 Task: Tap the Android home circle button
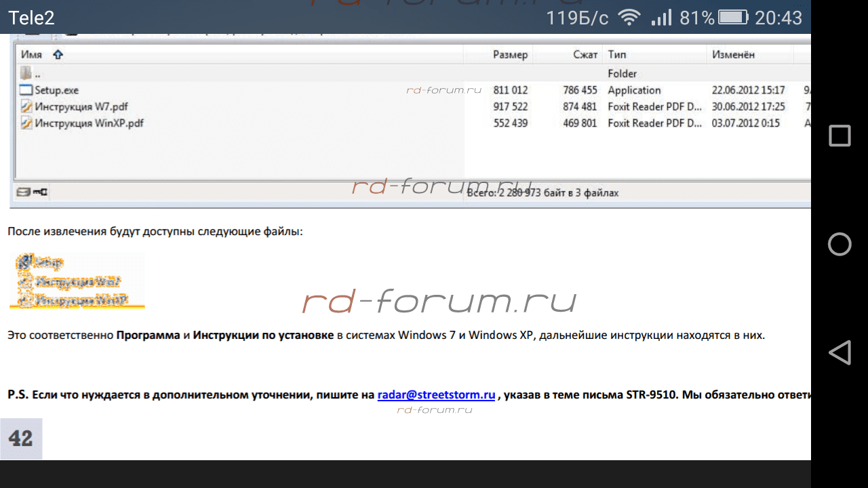[x=840, y=244]
